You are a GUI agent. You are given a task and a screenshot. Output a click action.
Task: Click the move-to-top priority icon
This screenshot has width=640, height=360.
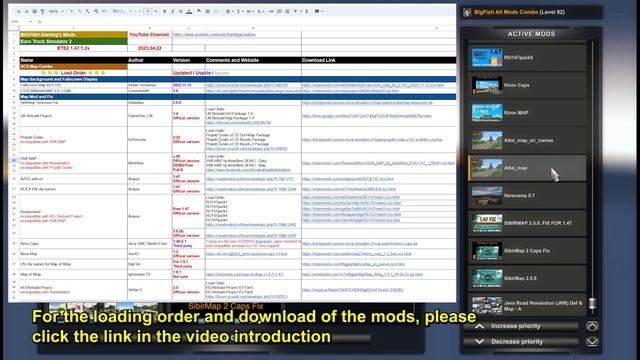[592, 326]
